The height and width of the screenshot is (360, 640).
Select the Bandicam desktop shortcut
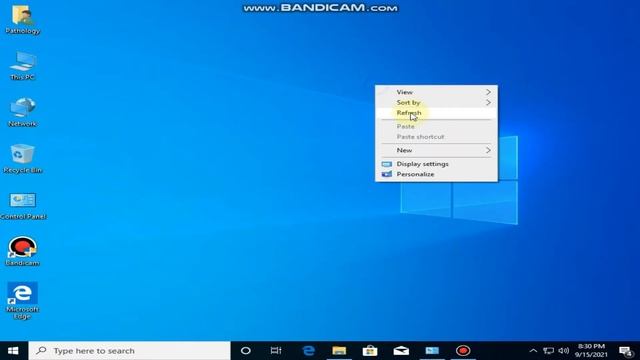click(22, 251)
